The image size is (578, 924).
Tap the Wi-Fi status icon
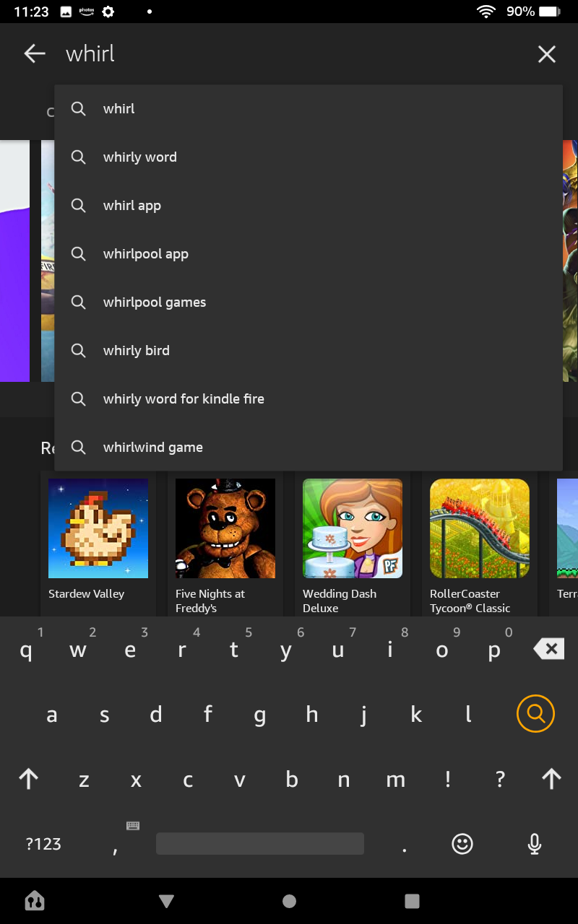(x=486, y=12)
